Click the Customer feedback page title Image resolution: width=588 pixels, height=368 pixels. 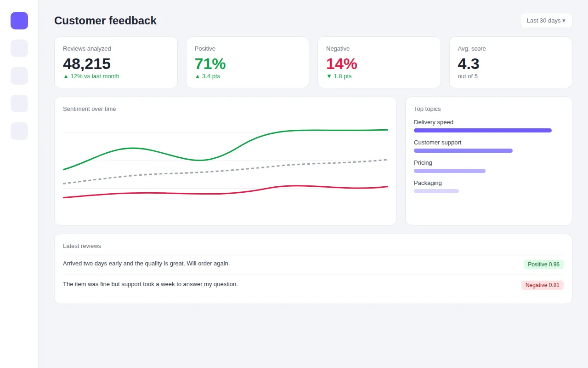105,21
